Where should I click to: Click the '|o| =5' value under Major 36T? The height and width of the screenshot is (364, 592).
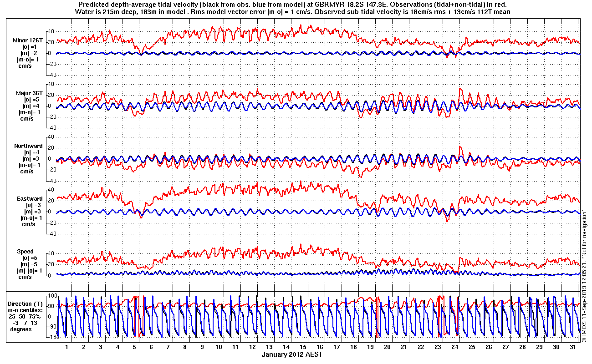pos(31,100)
